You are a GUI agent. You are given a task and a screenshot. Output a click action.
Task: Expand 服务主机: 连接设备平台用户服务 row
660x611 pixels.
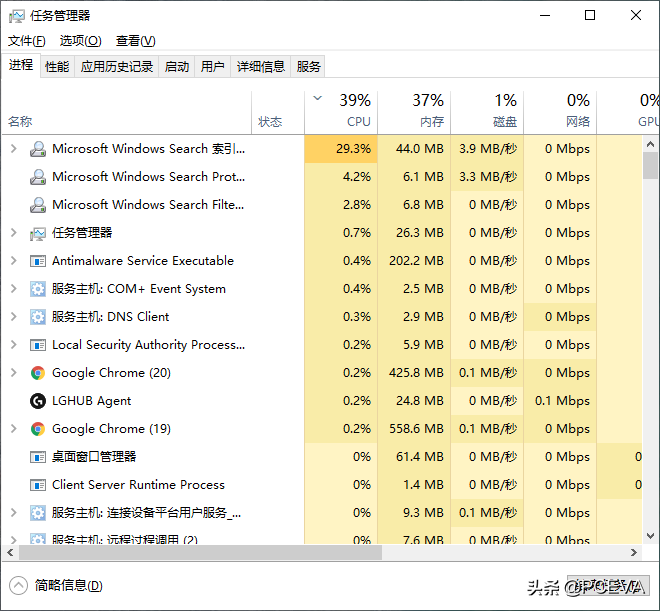[13, 513]
